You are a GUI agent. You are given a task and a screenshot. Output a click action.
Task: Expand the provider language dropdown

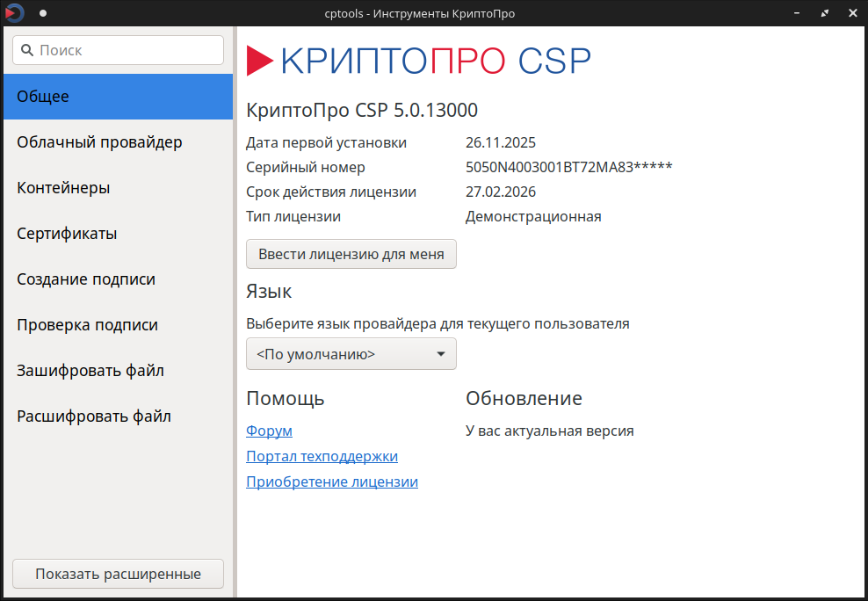point(351,354)
